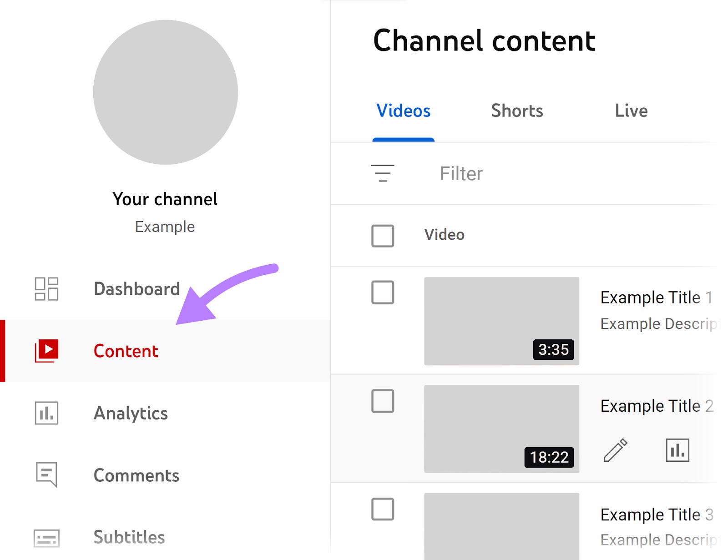Viewport: 728px width, 560px height.
Task: Stay on the Videos tab
Action: [x=403, y=111]
